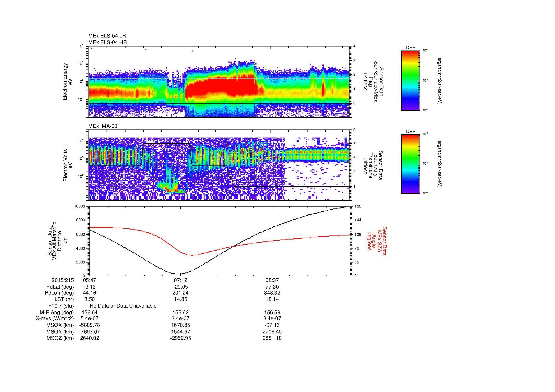Click X-rays value 5.4e-07
This screenshot has height=392, width=555.
(89, 318)
